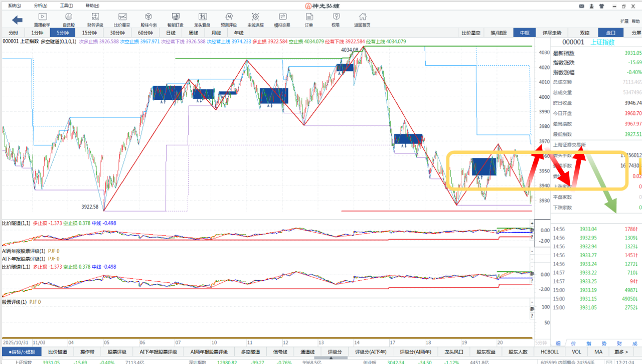Open the 系统(S) menu
642x364 pixels.
(x=15, y=6)
